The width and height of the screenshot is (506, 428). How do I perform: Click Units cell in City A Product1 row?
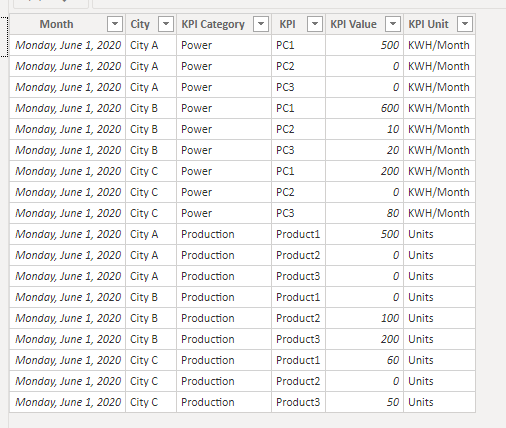click(x=439, y=234)
